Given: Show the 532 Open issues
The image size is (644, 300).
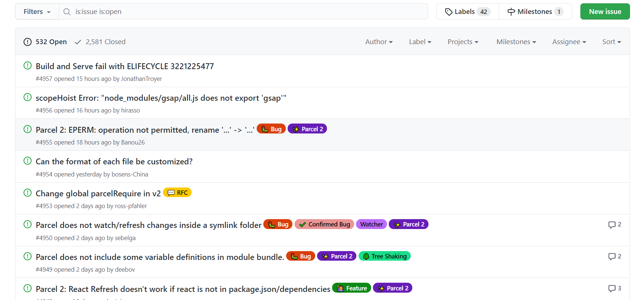Looking at the screenshot, I should [x=45, y=42].
